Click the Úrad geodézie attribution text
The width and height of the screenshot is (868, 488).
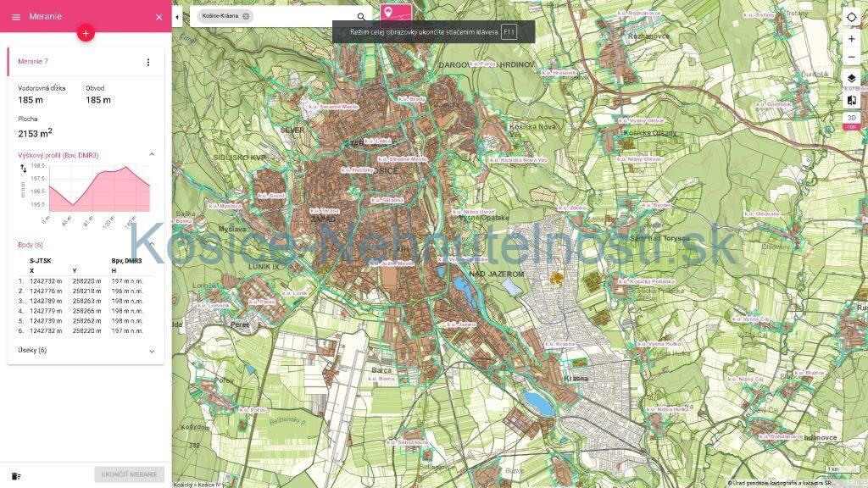(x=781, y=483)
